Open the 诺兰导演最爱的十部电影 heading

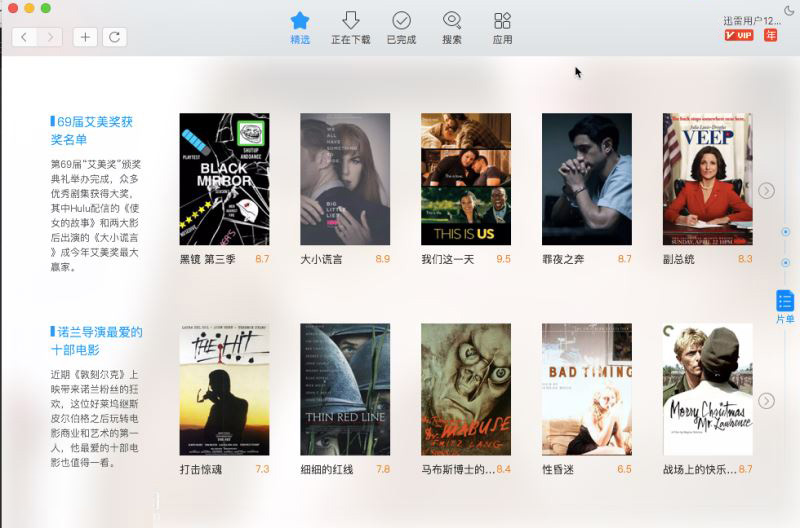pyautogui.click(x=96, y=341)
